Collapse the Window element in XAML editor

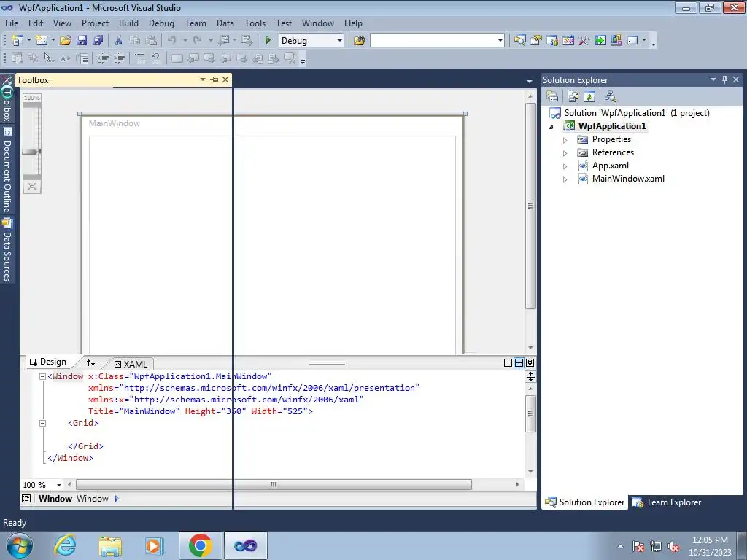(x=42, y=376)
